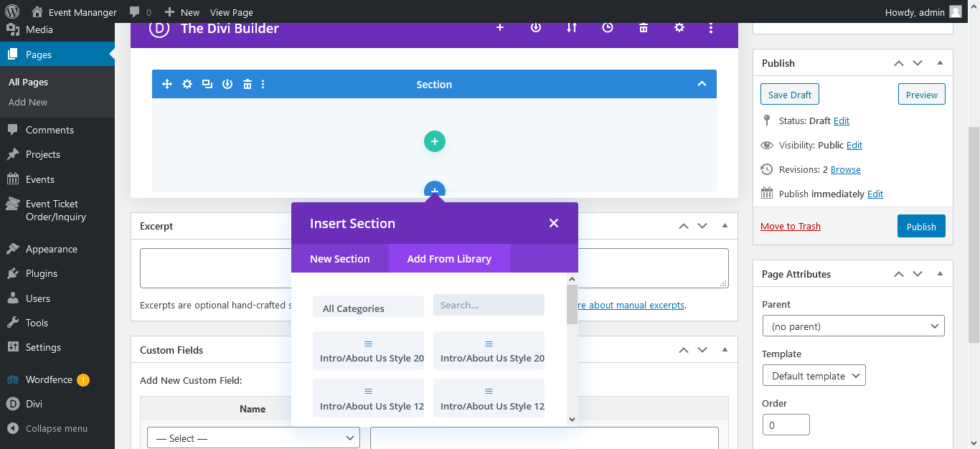The width and height of the screenshot is (980, 449).
Task: Open Pages menu in sidebar
Action: click(57, 55)
